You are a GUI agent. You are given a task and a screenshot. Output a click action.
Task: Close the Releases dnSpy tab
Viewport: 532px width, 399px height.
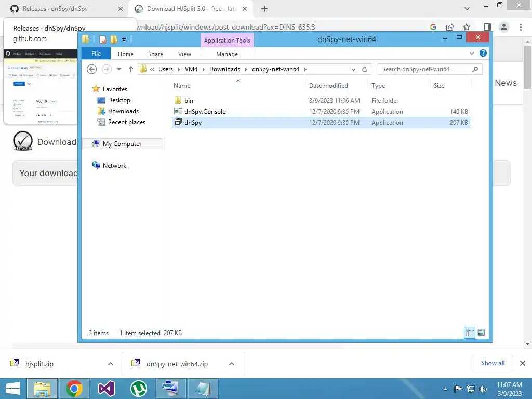point(121,9)
